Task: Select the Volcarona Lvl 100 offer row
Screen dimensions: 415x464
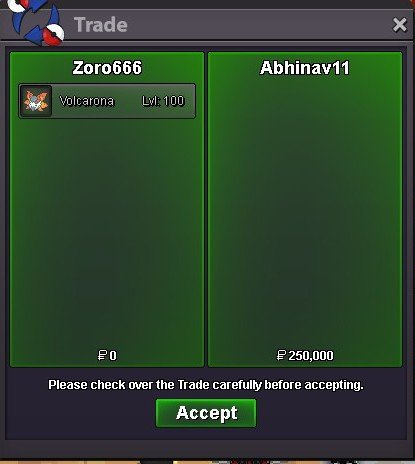Action: tap(107, 101)
